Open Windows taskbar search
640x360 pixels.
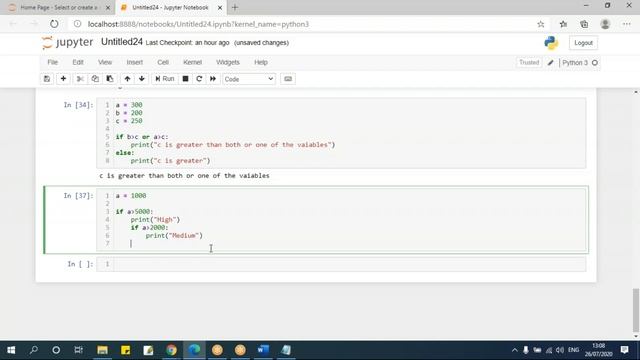pos(34,350)
